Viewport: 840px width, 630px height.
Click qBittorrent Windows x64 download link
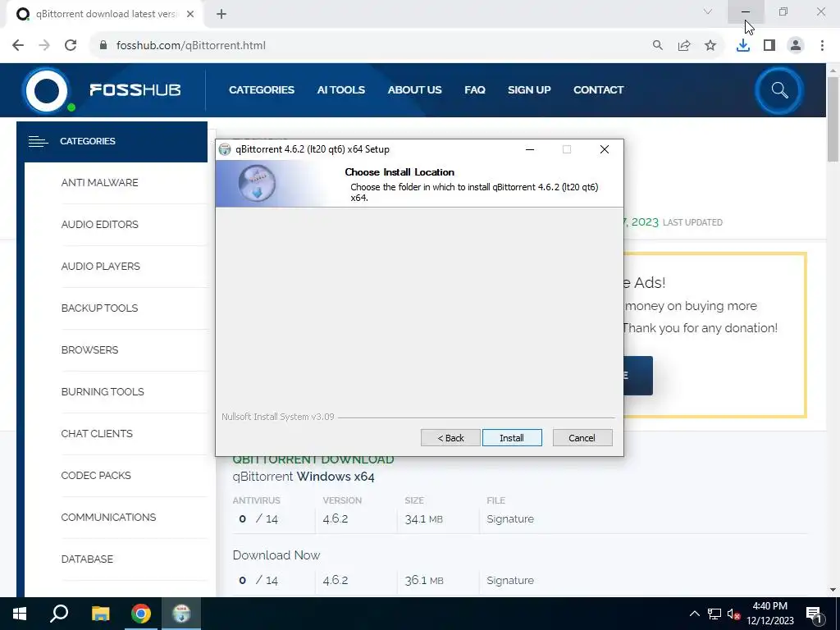pos(304,477)
